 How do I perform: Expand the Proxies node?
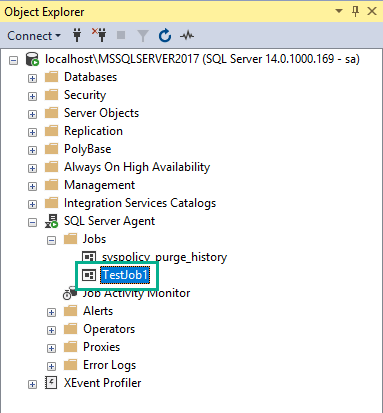tap(51, 348)
